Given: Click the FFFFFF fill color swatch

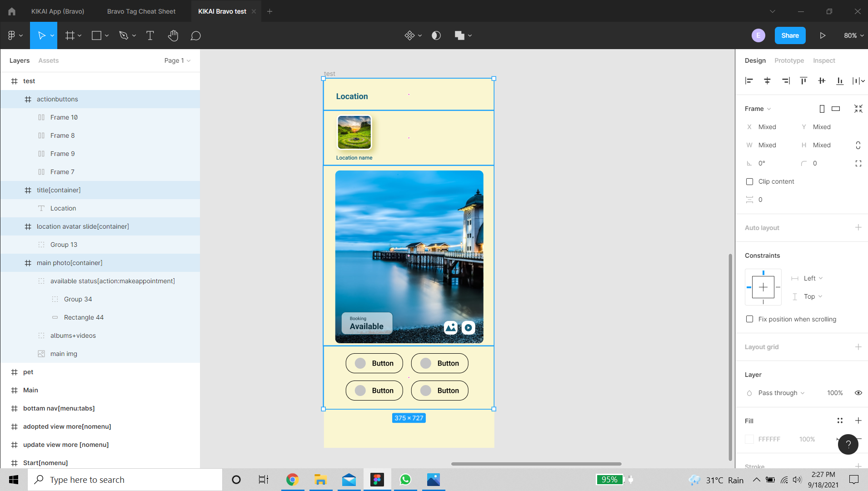Looking at the screenshot, I should click(x=749, y=439).
